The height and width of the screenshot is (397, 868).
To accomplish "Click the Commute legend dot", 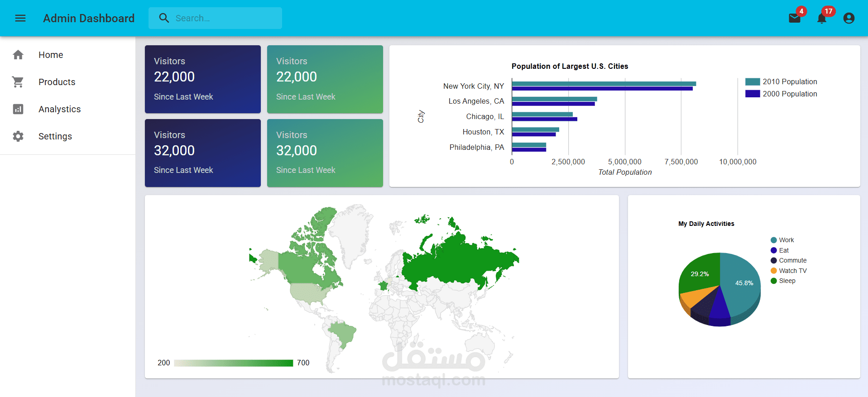I will pos(774,260).
